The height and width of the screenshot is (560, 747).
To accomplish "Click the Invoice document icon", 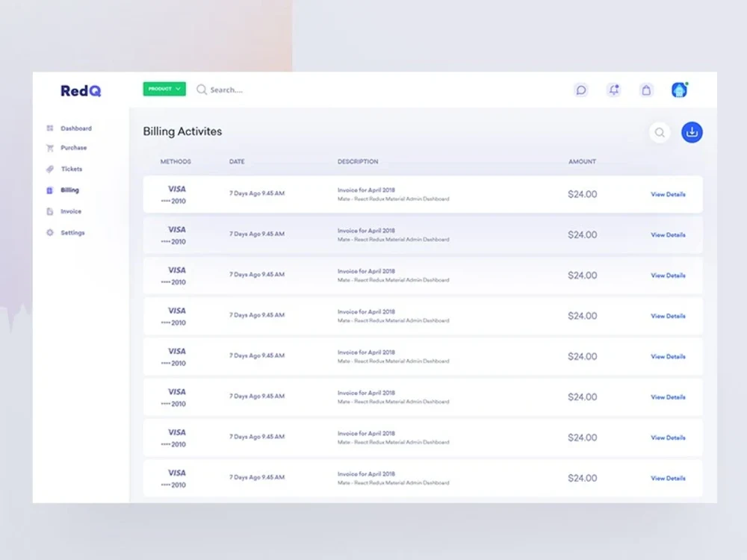I will (49, 211).
